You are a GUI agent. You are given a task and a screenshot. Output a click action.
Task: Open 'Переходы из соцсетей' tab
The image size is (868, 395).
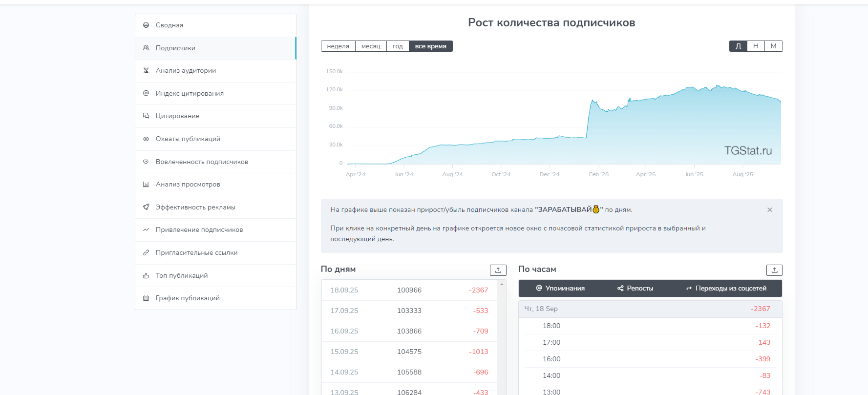(x=726, y=289)
